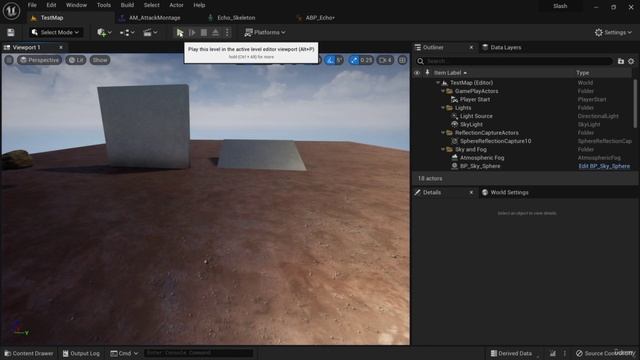The height and width of the screenshot is (360, 640).
Task: Toggle scale snapping in viewport
Action: [354, 60]
